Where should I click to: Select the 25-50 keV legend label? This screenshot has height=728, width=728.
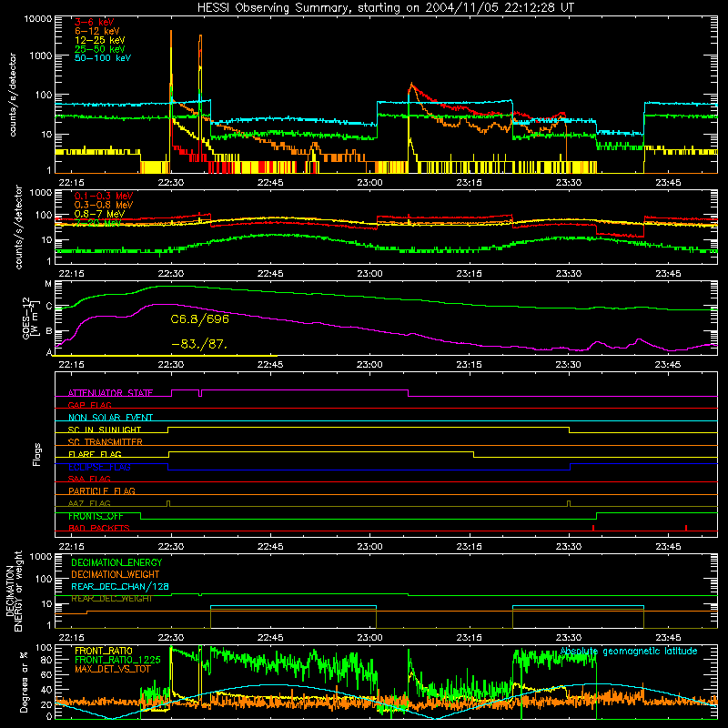pos(100,49)
